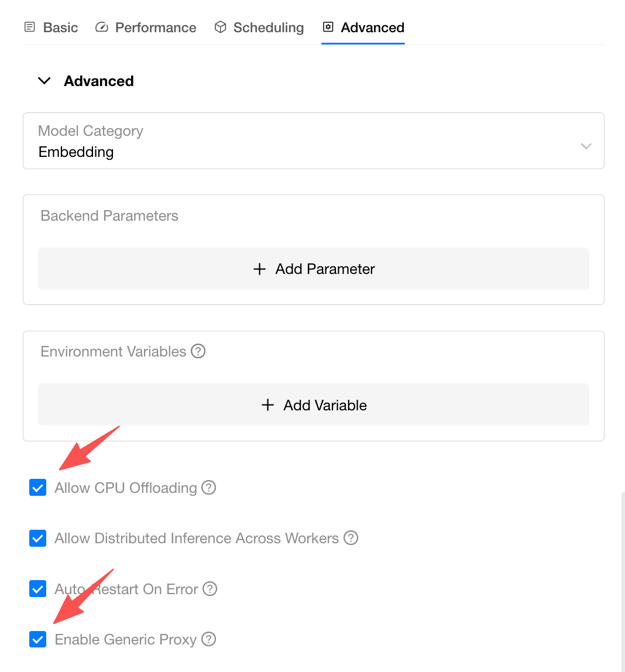625x672 pixels.
Task: Click help icon next to Environment Variables
Action: [x=198, y=351]
